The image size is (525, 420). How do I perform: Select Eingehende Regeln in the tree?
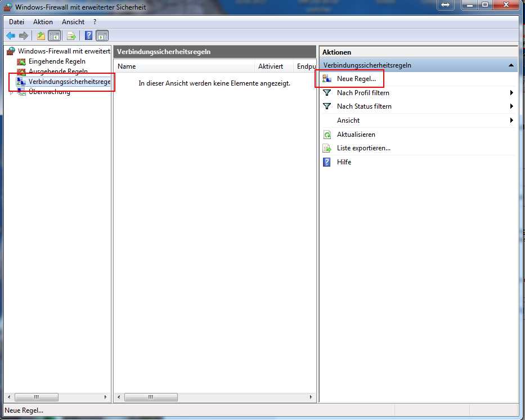pyautogui.click(x=57, y=61)
